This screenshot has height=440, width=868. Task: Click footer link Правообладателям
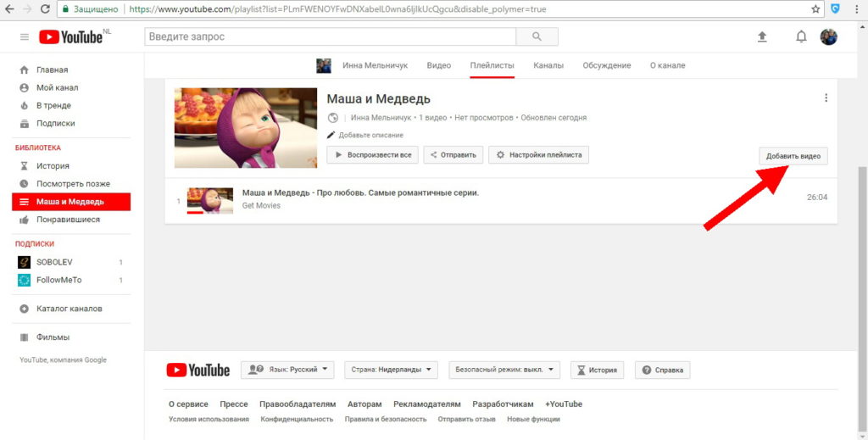[x=298, y=404]
